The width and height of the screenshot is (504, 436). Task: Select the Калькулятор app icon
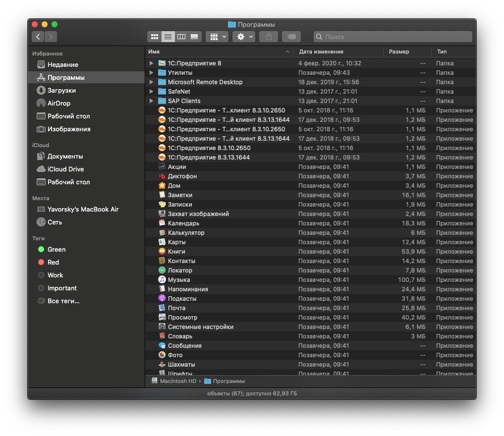pos(162,233)
